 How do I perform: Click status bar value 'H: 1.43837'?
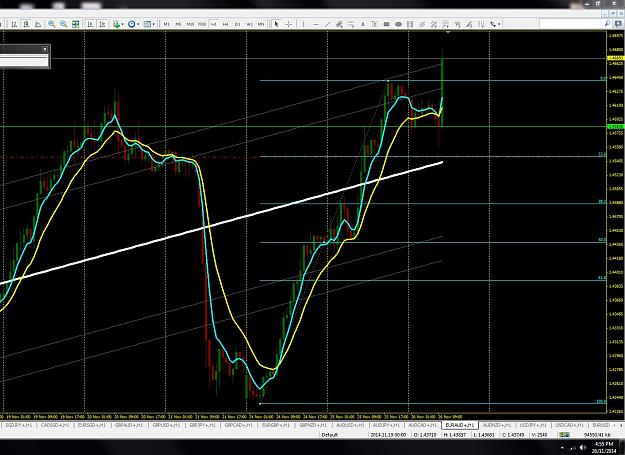pyautogui.click(x=454, y=435)
